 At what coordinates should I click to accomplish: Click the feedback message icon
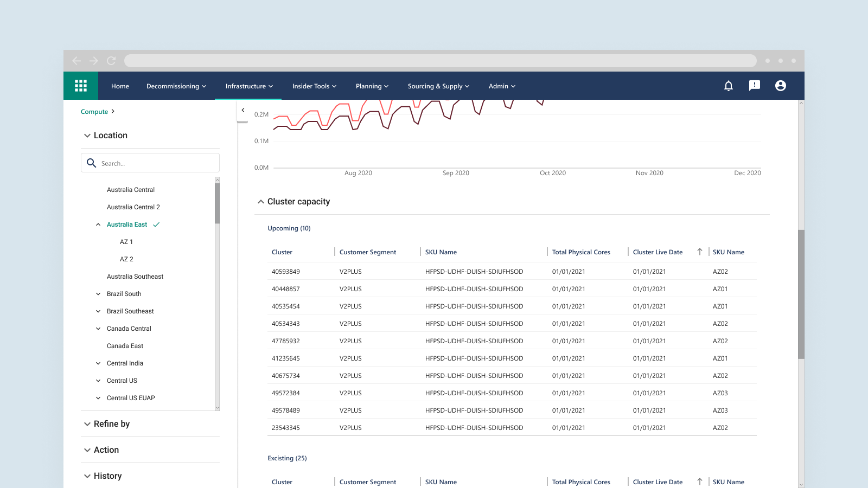coord(755,86)
